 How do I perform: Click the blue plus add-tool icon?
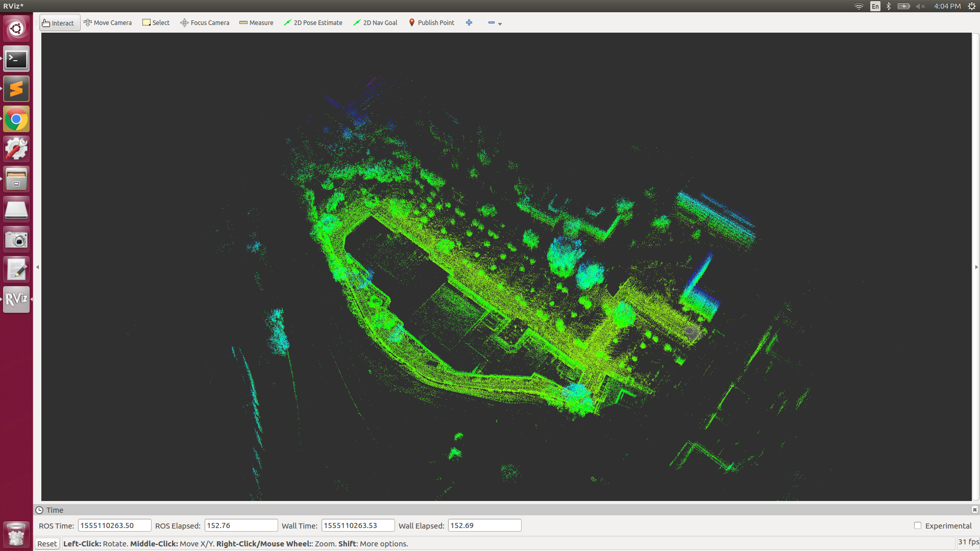pos(469,23)
